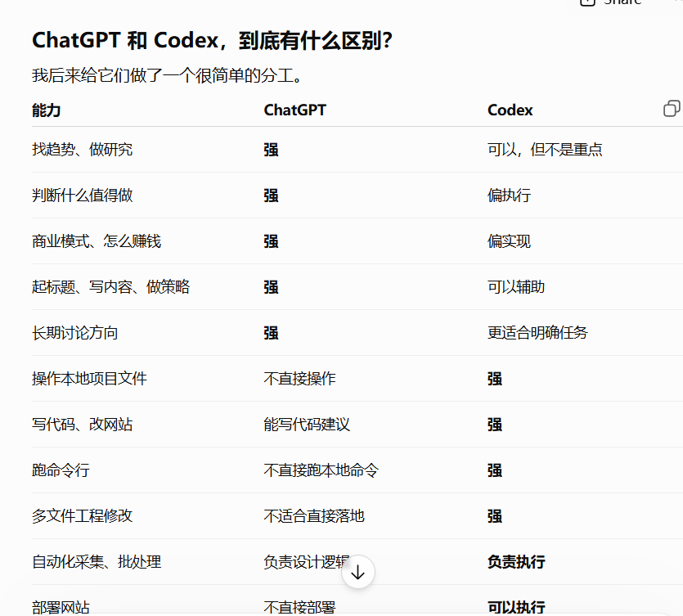Click the cell "能写代码建议"

pyautogui.click(x=307, y=425)
